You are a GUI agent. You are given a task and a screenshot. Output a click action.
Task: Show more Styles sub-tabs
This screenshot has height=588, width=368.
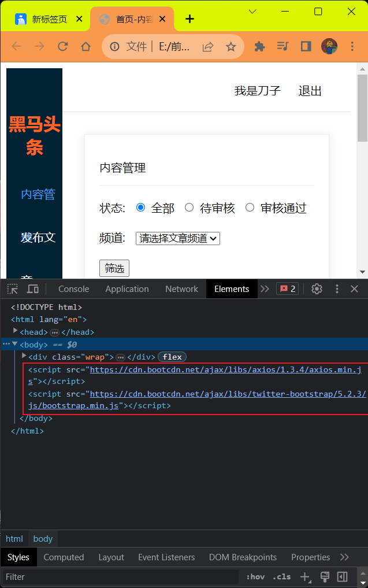(x=345, y=557)
